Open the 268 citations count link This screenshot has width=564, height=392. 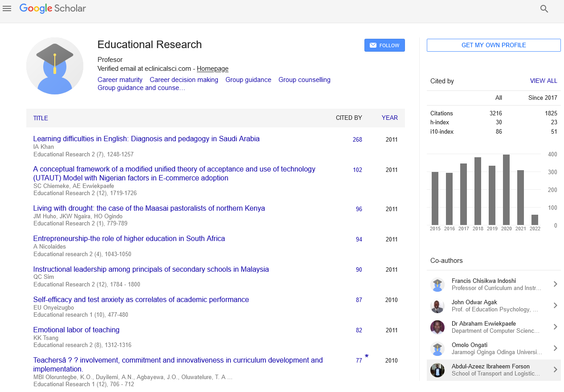click(357, 139)
